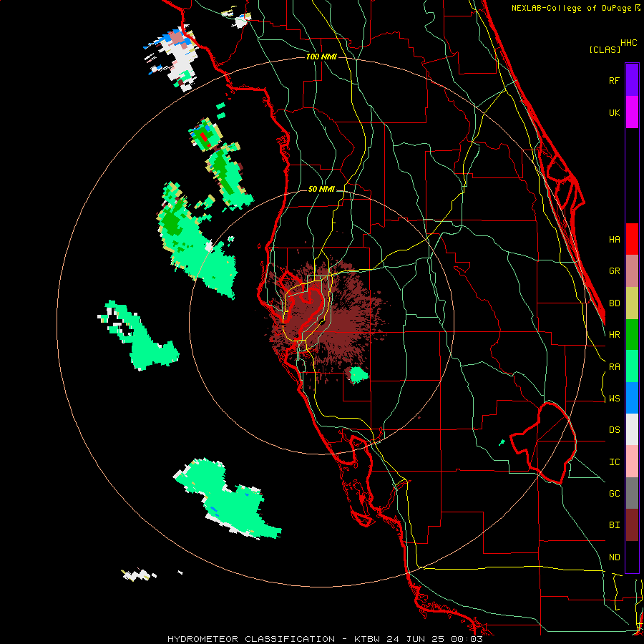644x644 pixels.
Task: Click the GC gray legend swatch
Action: [632, 493]
